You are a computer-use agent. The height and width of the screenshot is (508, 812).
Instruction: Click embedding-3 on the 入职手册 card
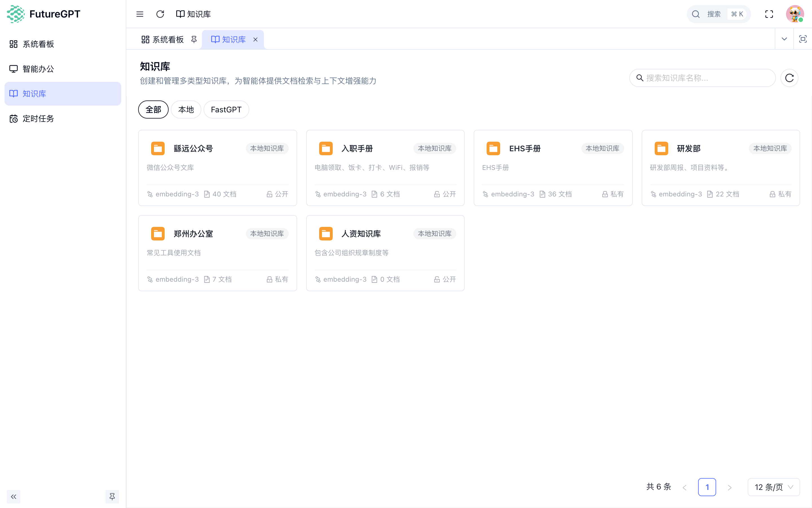click(x=341, y=194)
